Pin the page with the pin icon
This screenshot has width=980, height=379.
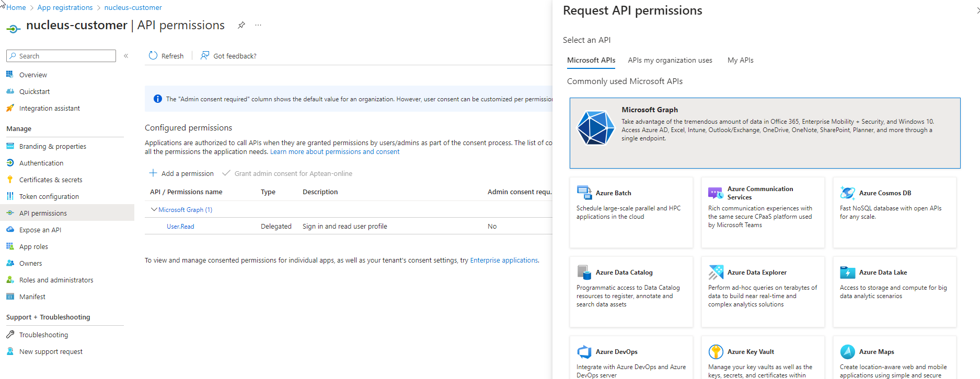pyautogui.click(x=241, y=25)
